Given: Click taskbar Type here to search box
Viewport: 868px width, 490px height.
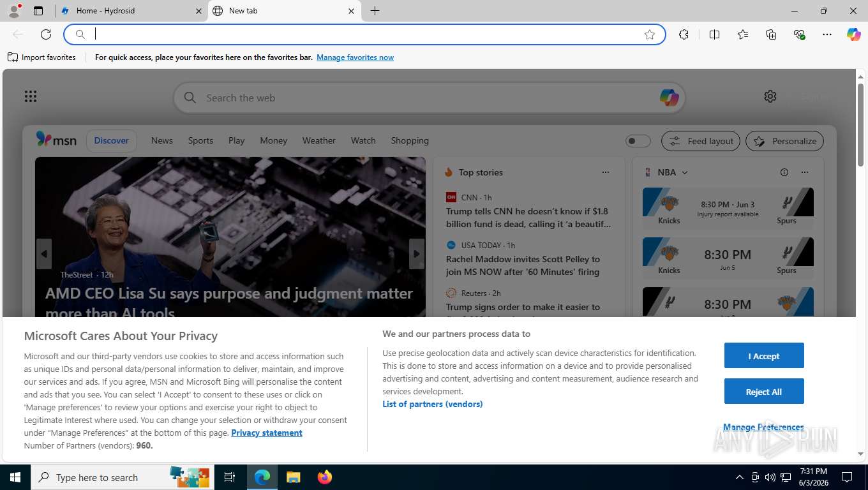Looking at the screenshot, I should (123, 477).
